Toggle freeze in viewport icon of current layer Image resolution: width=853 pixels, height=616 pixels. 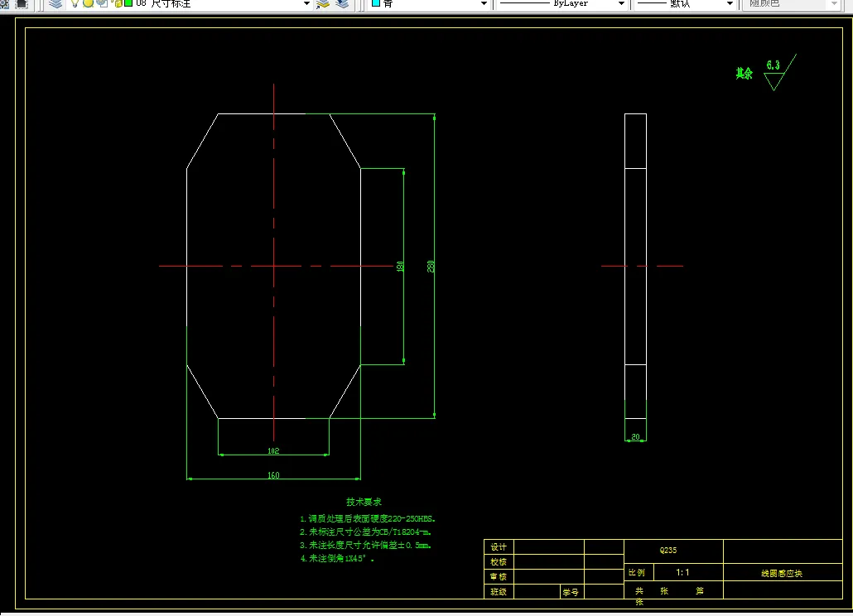pyautogui.click(x=102, y=3)
